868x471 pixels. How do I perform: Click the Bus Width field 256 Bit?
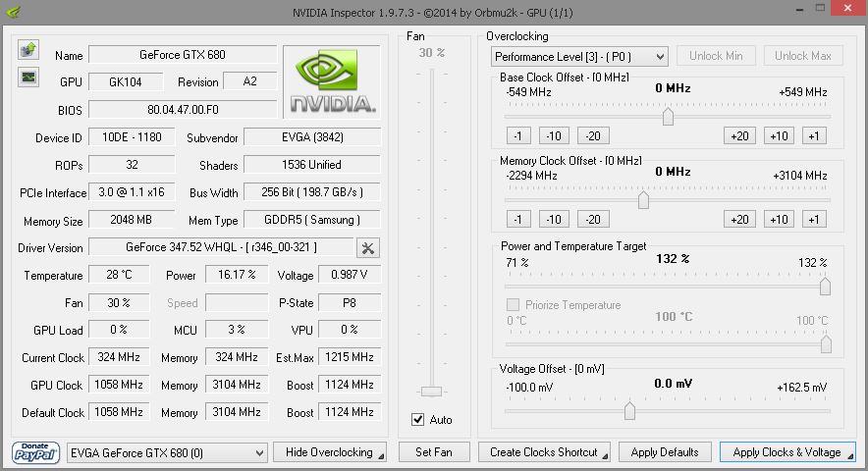tap(312, 192)
